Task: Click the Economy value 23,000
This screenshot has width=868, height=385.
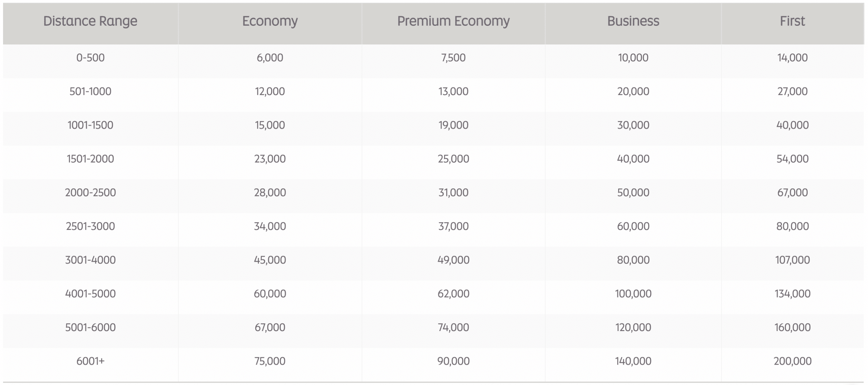Action: (270, 159)
